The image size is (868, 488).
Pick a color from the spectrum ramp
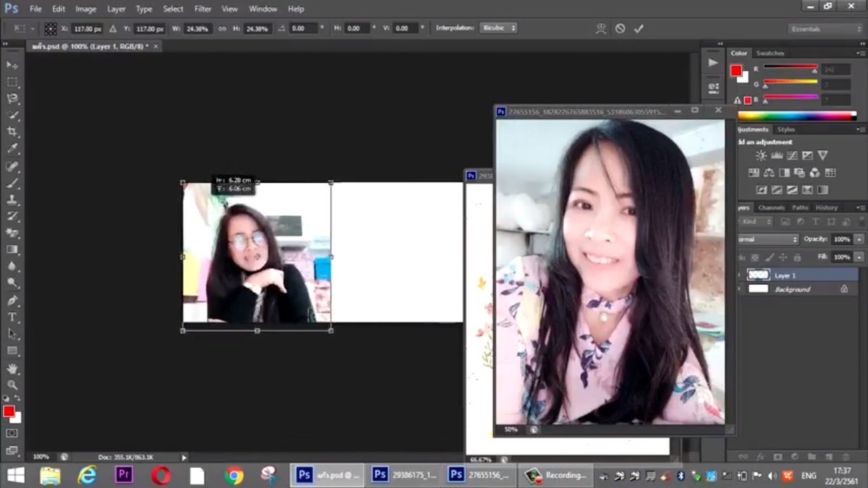[x=796, y=116]
